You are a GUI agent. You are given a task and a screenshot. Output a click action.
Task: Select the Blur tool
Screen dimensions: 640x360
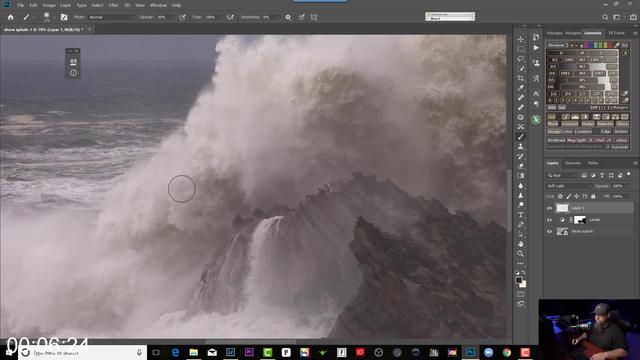pos(521,186)
